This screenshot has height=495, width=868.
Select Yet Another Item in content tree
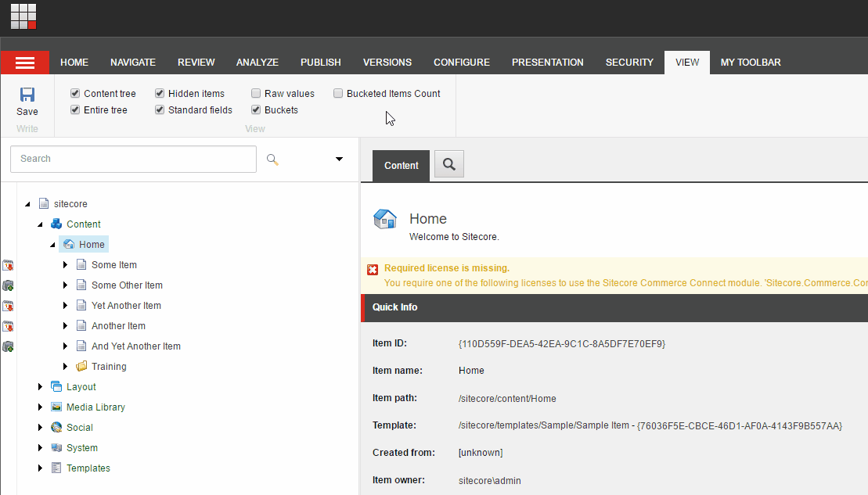pyautogui.click(x=126, y=306)
